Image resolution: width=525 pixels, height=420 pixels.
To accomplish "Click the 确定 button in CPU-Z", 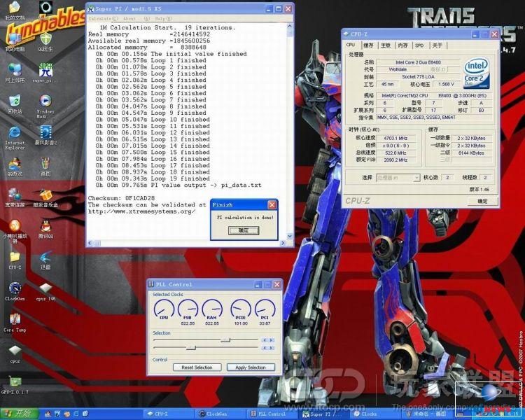I will [x=482, y=201].
